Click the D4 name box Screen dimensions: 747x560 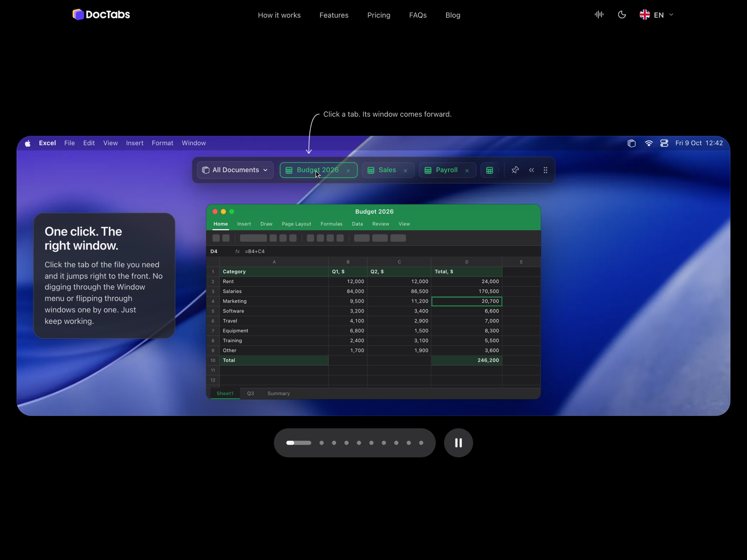[214, 251]
